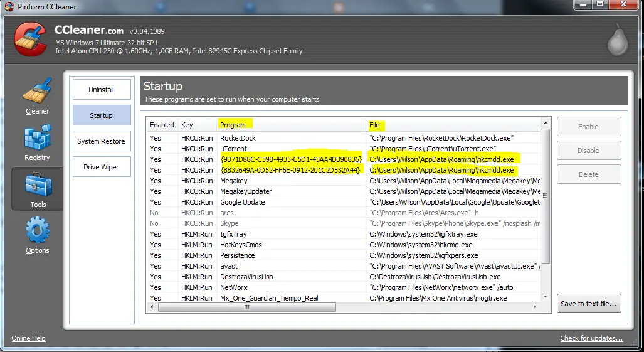Select the Google Update startup entry
Screen dimensions: 644x352
pos(344,202)
